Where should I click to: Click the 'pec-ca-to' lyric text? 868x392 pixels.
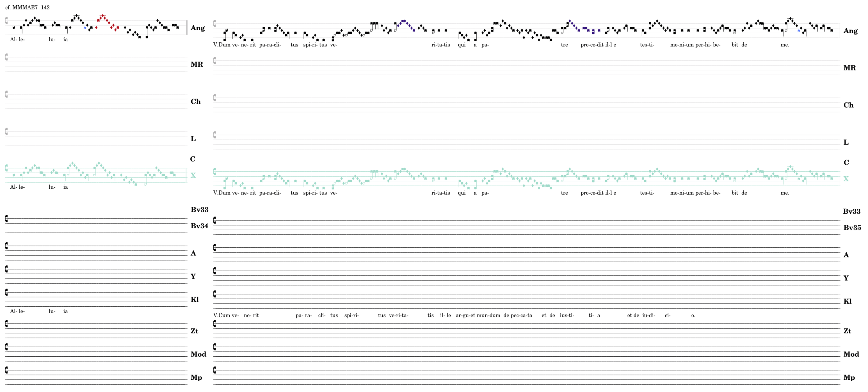click(x=521, y=315)
